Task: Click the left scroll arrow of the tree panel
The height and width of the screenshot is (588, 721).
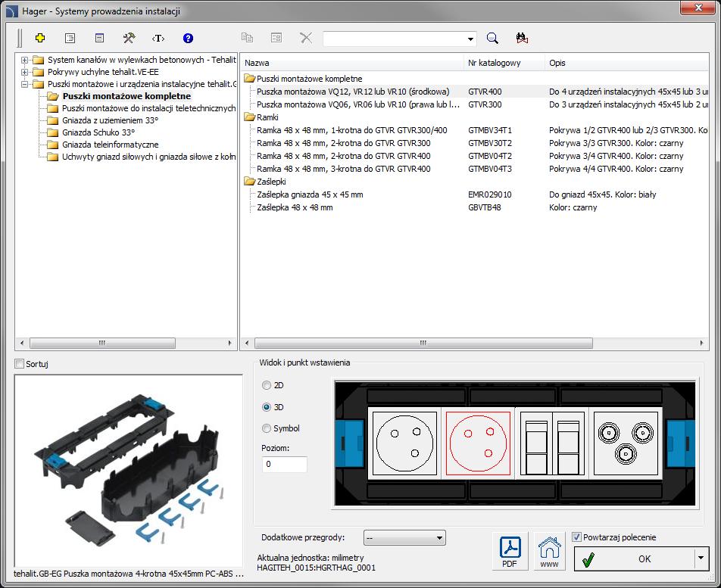Action: [22, 343]
